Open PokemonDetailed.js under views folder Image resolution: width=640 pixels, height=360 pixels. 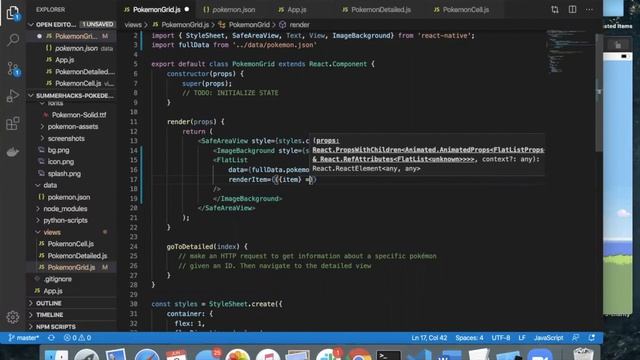click(77, 256)
